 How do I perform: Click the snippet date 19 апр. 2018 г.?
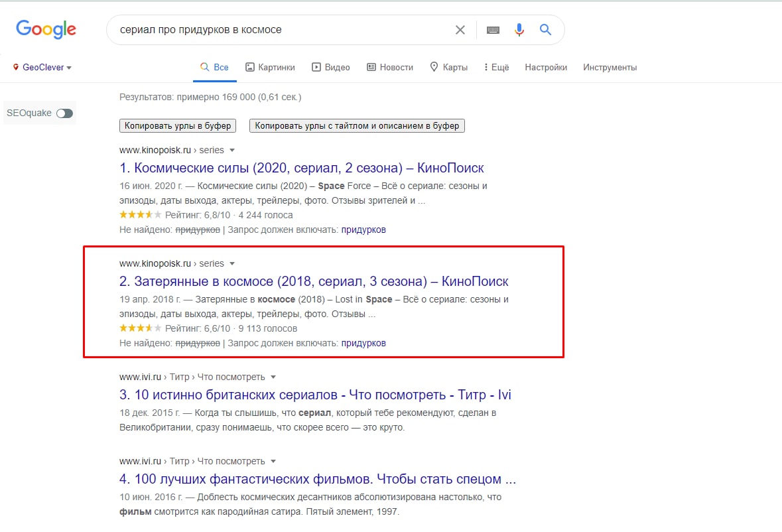150,300
